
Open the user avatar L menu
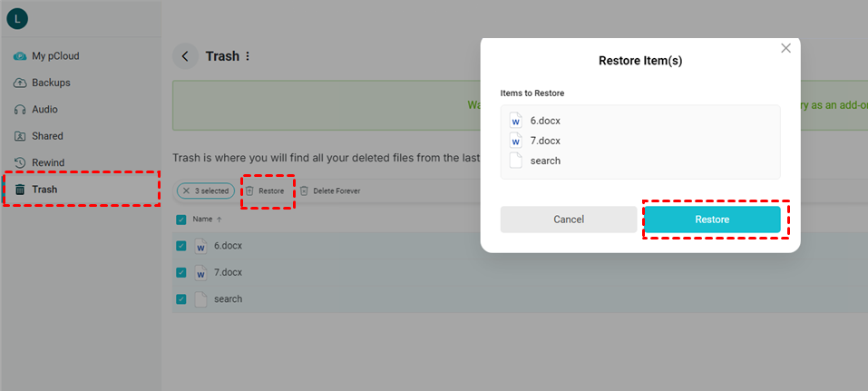pyautogui.click(x=16, y=19)
